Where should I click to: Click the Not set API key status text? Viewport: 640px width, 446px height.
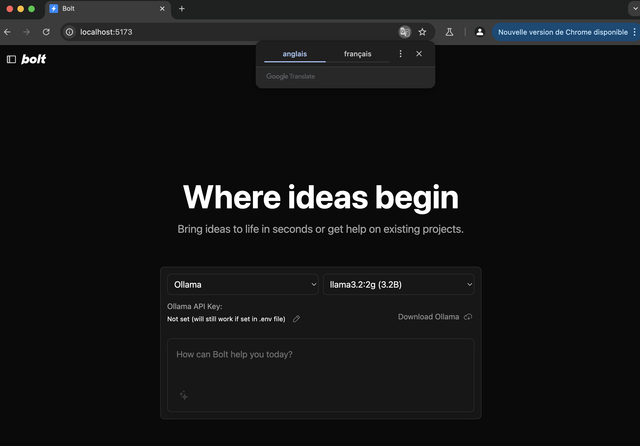tap(226, 319)
